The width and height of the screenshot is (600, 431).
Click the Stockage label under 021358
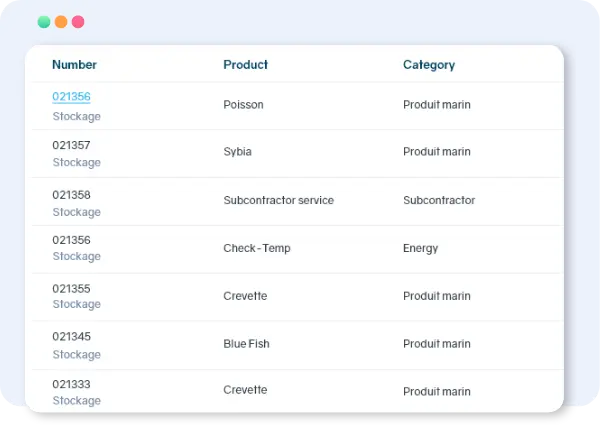(x=76, y=212)
